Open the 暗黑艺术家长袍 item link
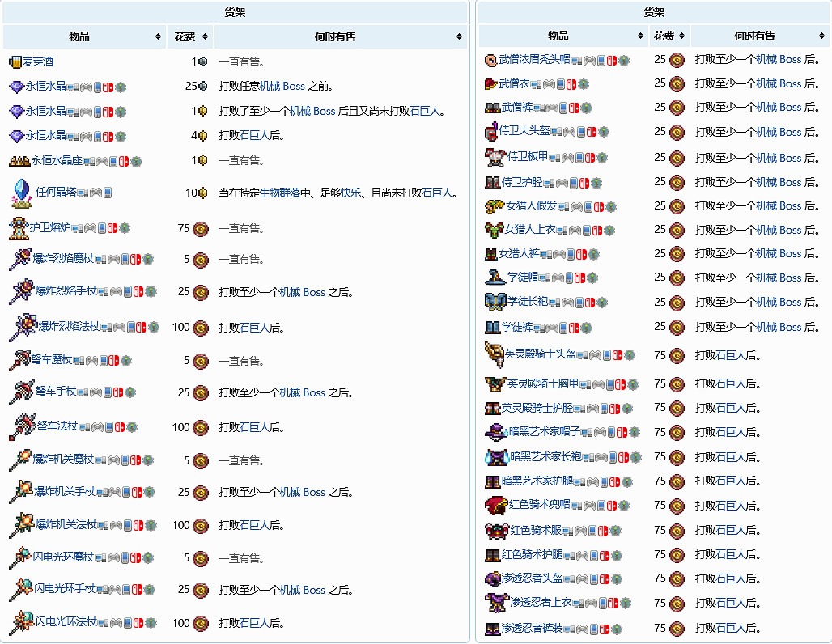The height and width of the screenshot is (644, 832). (x=545, y=456)
